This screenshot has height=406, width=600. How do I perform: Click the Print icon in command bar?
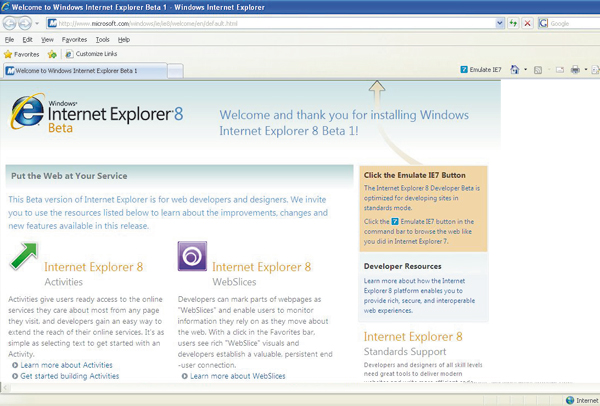576,70
